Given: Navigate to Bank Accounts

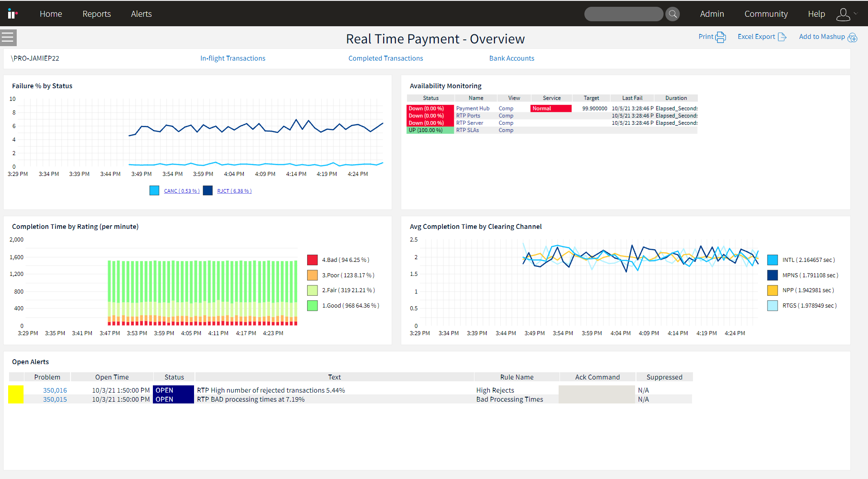Looking at the screenshot, I should pyautogui.click(x=512, y=58).
